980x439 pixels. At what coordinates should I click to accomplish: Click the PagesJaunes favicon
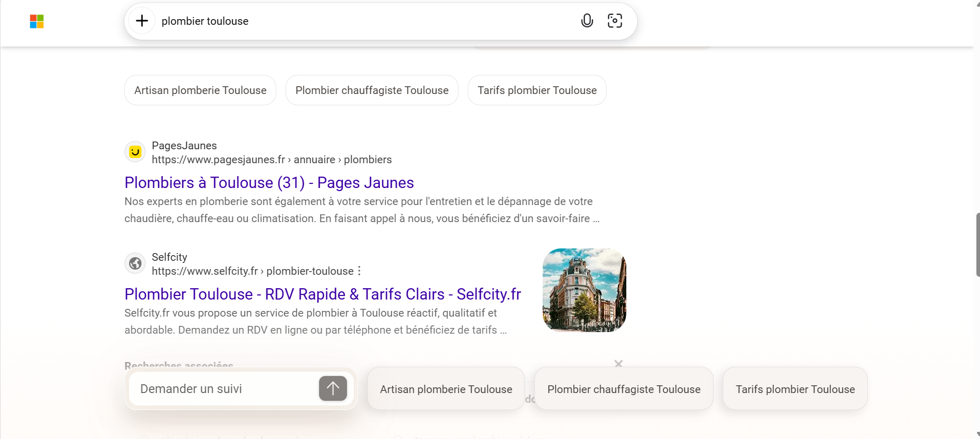tap(135, 152)
